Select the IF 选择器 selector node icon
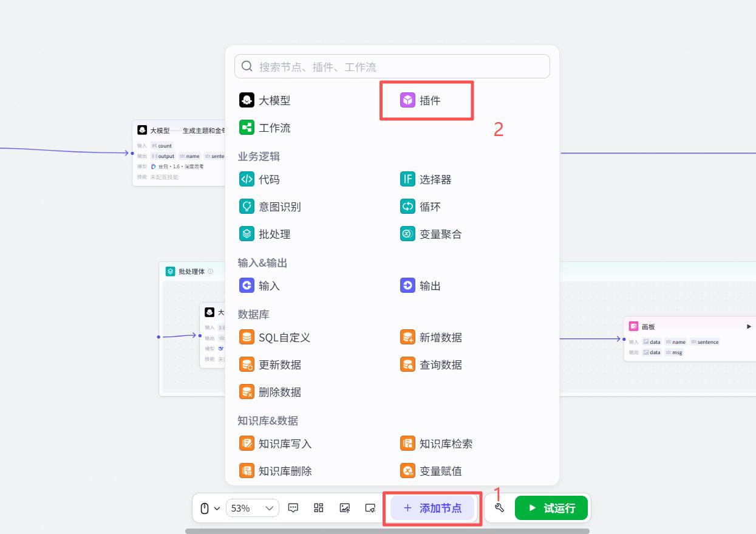 click(407, 179)
